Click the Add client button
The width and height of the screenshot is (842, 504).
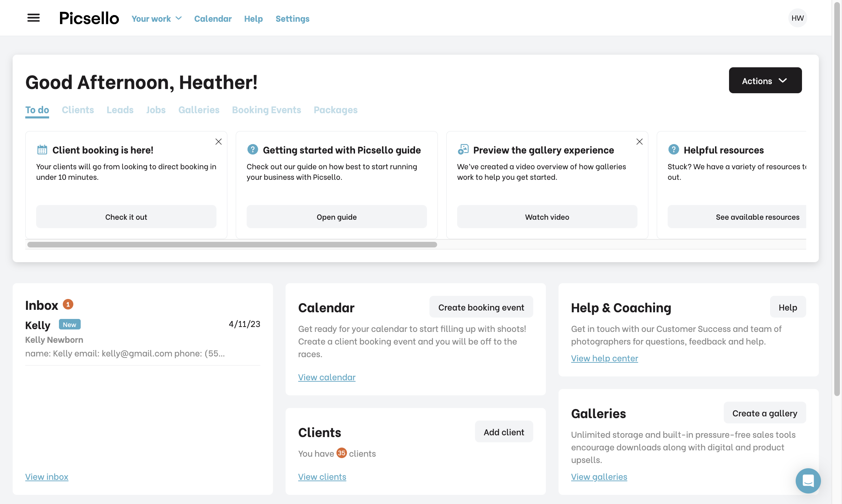[504, 431]
